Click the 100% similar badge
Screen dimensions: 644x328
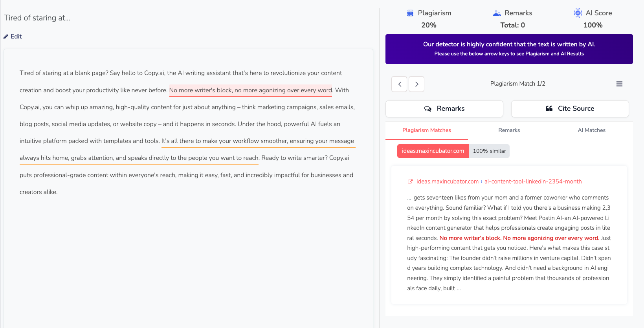coord(489,151)
